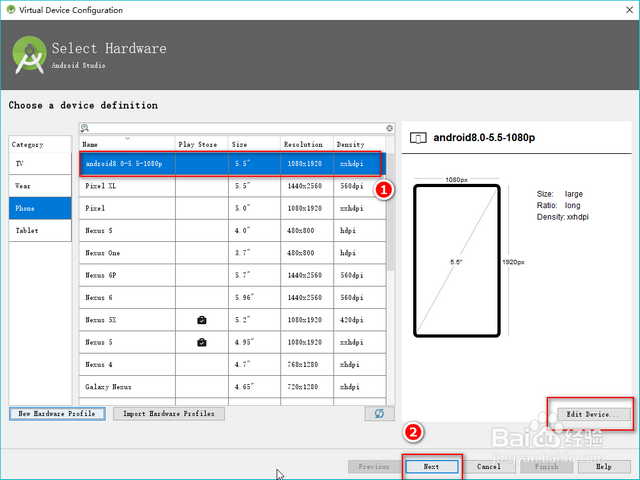640x480 pixels.
Task: Click Play Store icon in Nexus 5 row
Action: (202, 342)
